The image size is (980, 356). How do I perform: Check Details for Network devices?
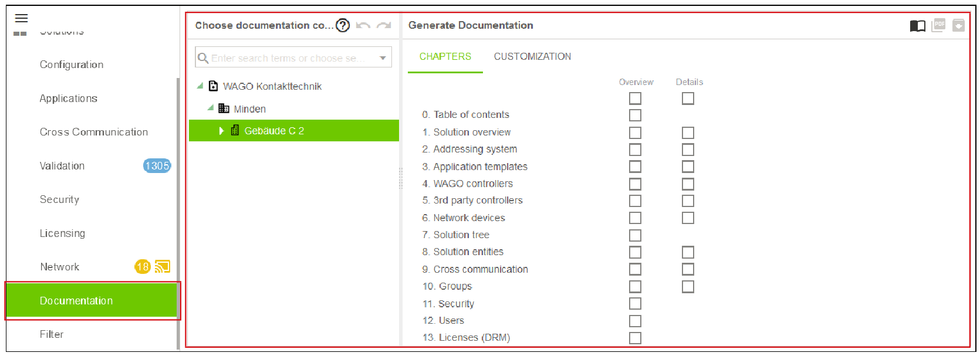click(x=688, y=218)
